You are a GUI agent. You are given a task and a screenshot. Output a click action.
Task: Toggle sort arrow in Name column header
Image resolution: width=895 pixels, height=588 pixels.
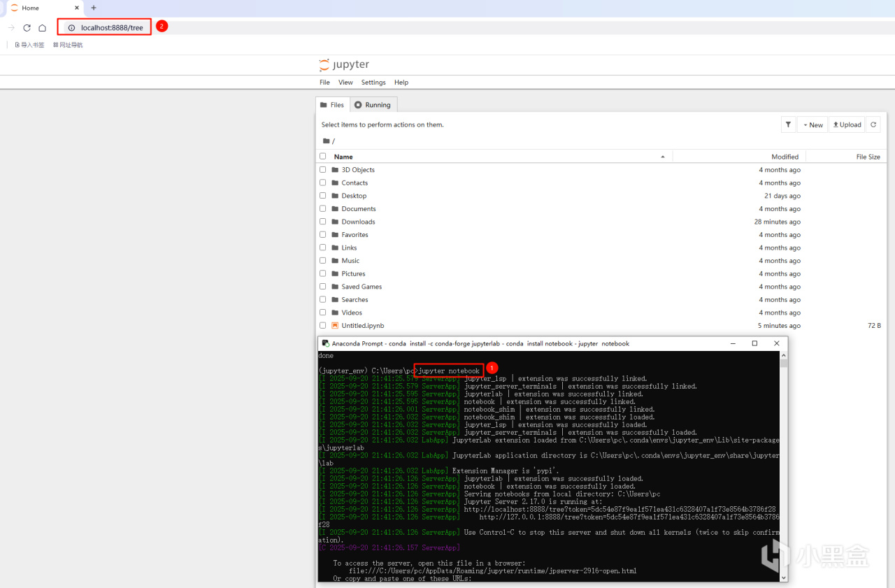pyautogui.click(x=663, y=157)
